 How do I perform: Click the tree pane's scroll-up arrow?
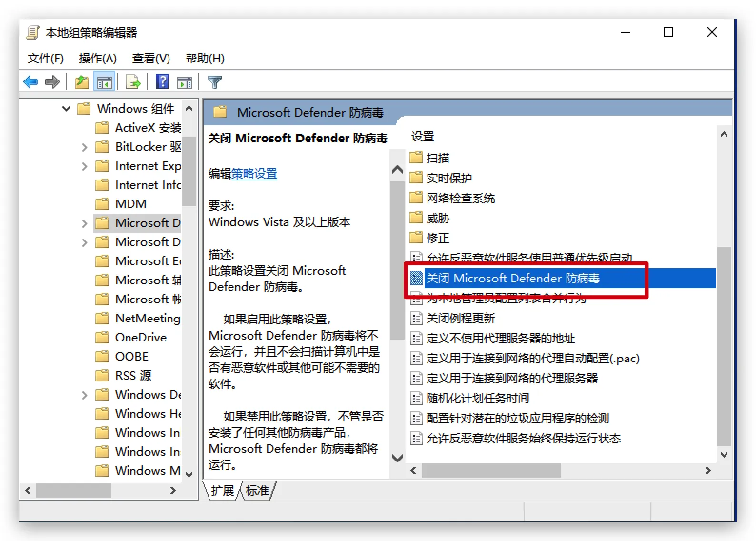click(189, 109)
